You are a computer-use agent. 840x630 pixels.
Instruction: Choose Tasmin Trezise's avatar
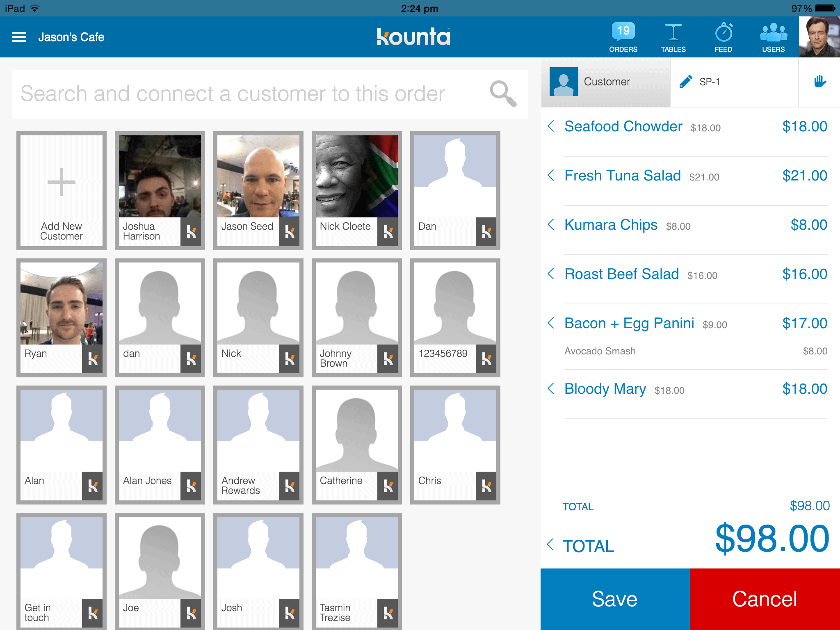tap(357, 558)
